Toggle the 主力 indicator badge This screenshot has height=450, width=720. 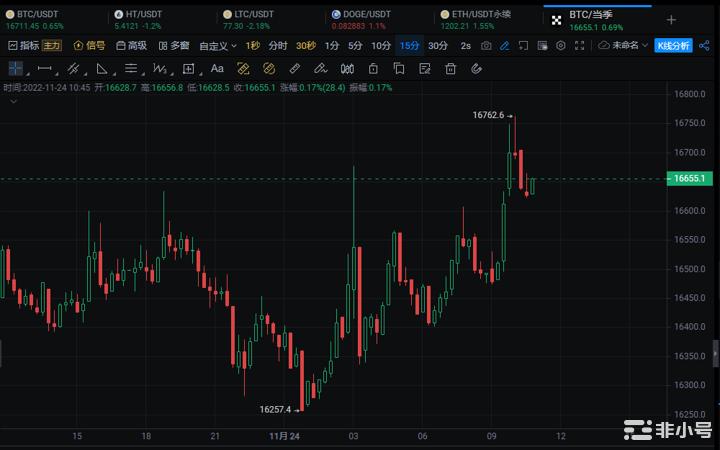[x=52, y=46]
